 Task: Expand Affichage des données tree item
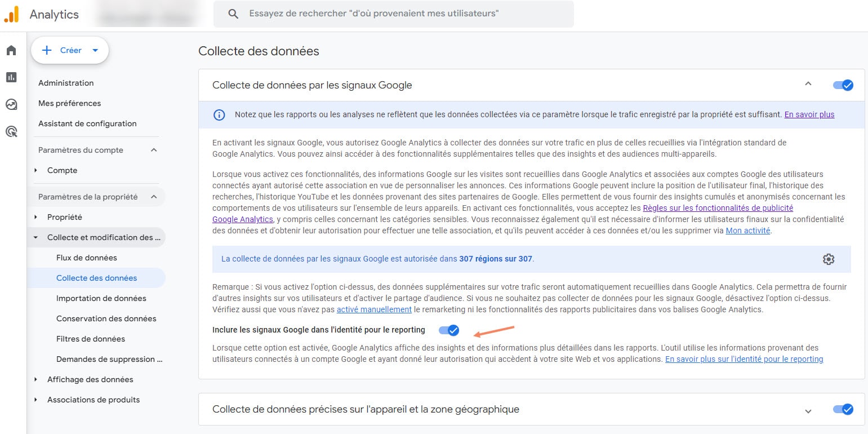click(36, 379)
